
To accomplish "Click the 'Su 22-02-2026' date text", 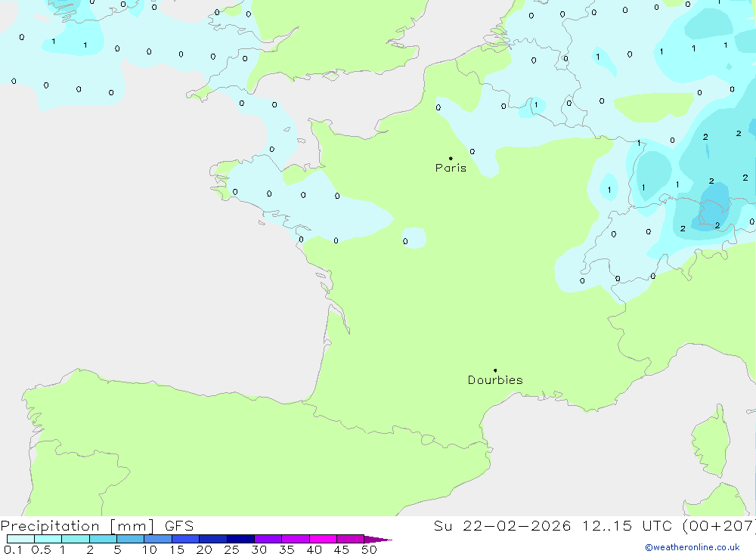I will (503, 526).
